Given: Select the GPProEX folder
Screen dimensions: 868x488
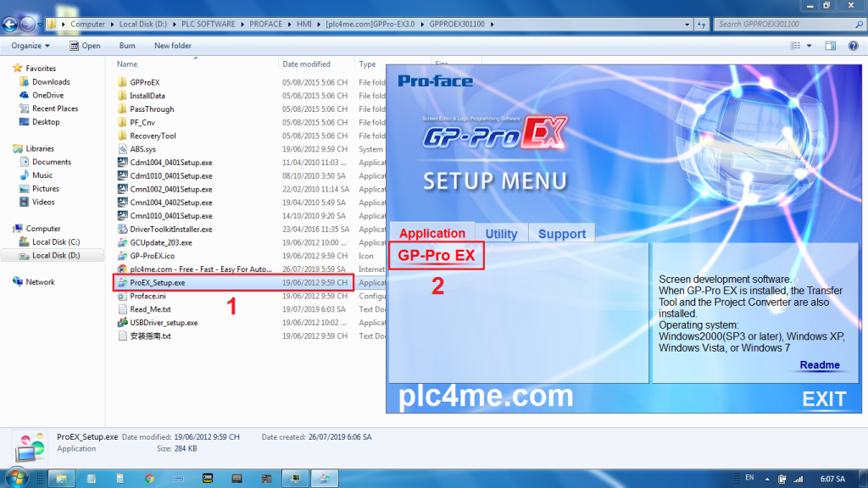Looking at the screenshot, I should [x=144, y=82].
